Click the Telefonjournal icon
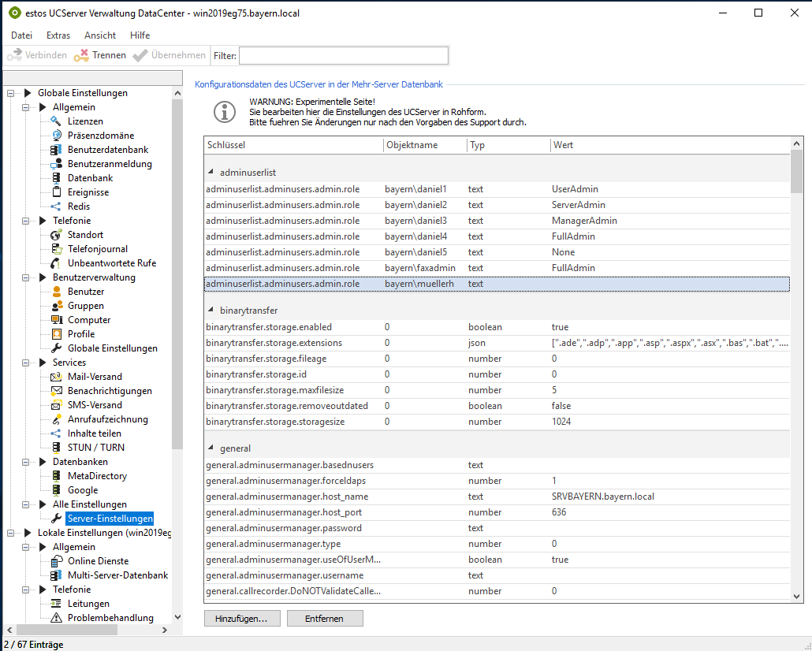This screenshot has width=812, height=651. click(56, 249)
